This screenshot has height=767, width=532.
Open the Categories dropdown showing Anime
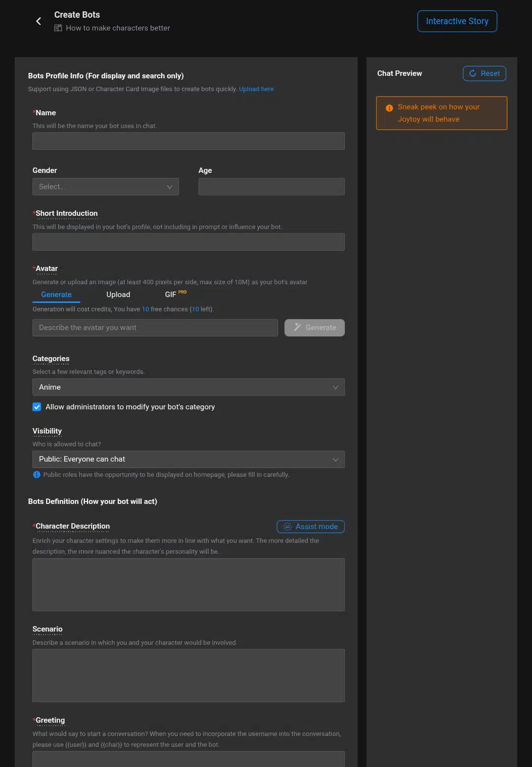(188, 387)
